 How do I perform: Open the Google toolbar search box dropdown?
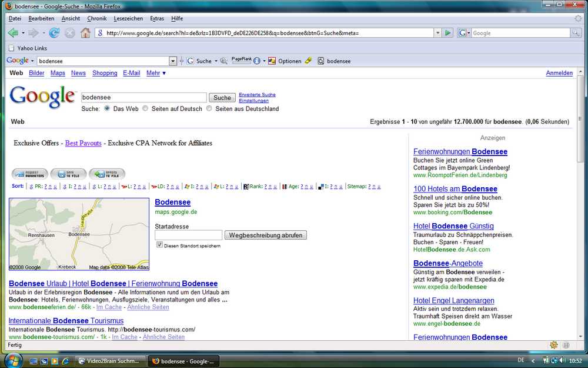(x=173, y=61)
